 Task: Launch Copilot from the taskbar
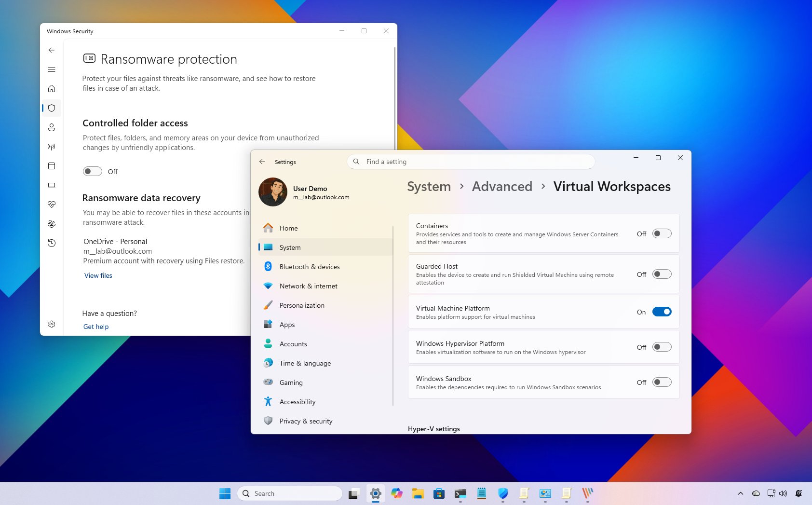pyautogui.click(x=396, y=493)
